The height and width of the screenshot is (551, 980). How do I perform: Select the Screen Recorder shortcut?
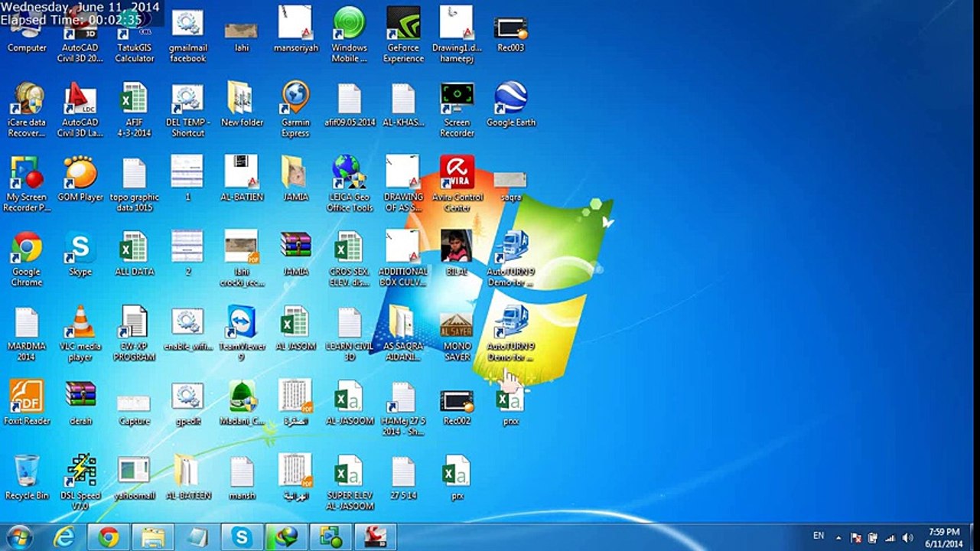(457, 109)
